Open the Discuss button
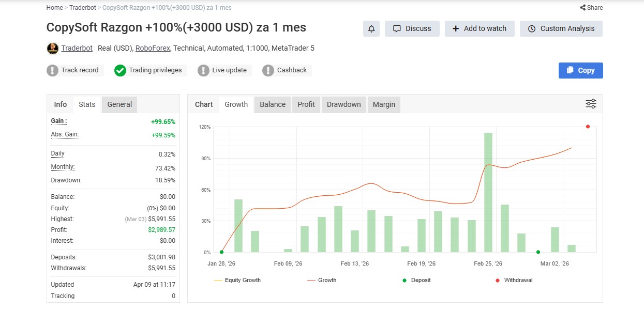 412,29
